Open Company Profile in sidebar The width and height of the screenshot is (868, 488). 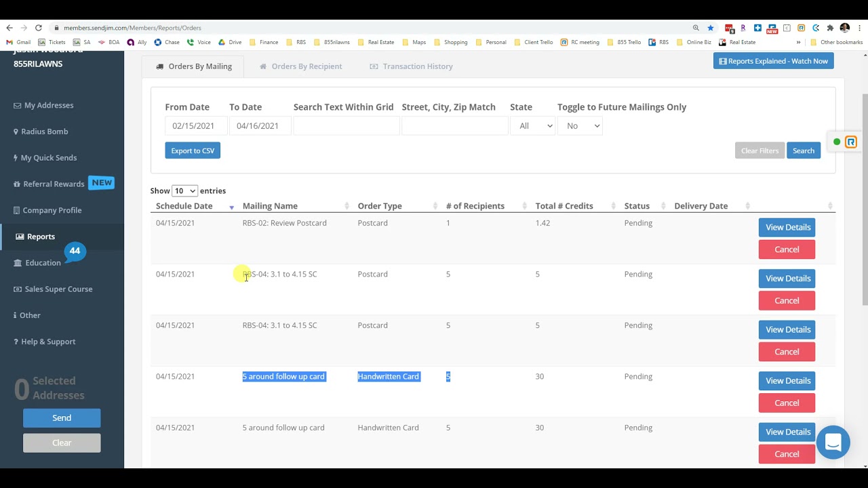pyautogui.click(x=47, y=210)
